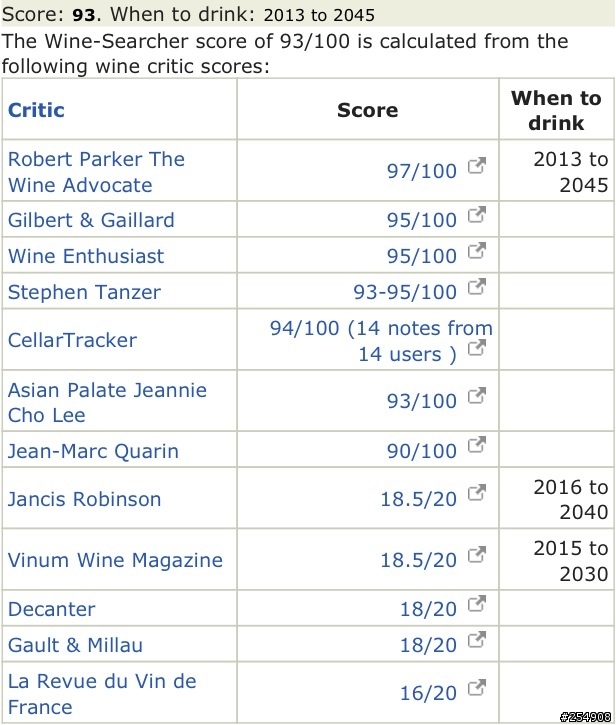The image size is (616, 725).
Task: Open the Gilbert & Gaillard critic link
Action: [x=91, y=220]
